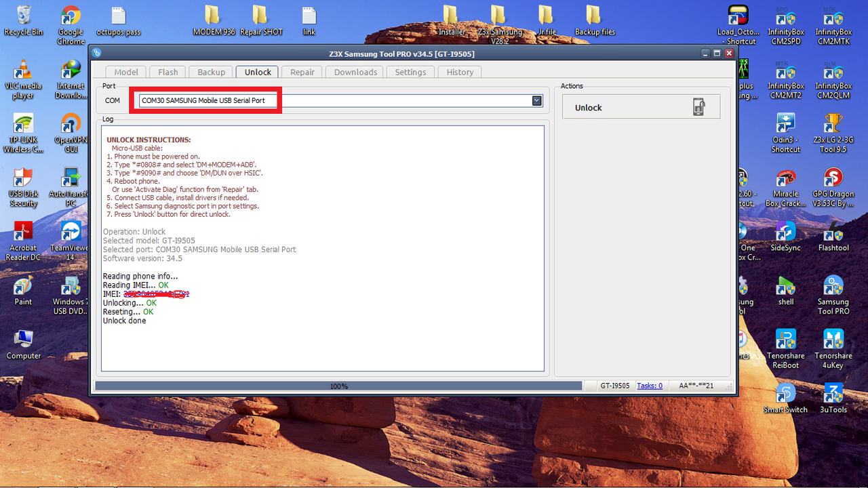868x488 pixels.
Task: Click the AA**-**21 status bar entry
Action: (x=696, y=386)
